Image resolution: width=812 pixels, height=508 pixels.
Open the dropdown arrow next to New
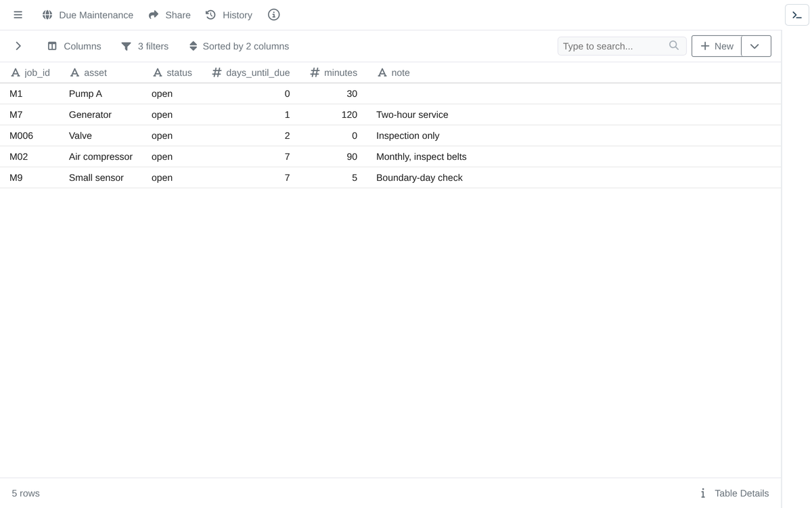point(756,46)
